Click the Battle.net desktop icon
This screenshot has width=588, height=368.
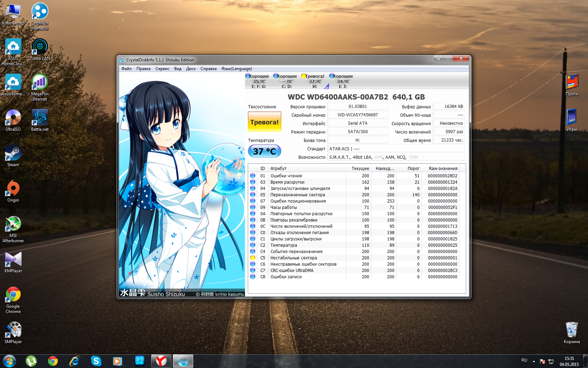click(40, 120)
